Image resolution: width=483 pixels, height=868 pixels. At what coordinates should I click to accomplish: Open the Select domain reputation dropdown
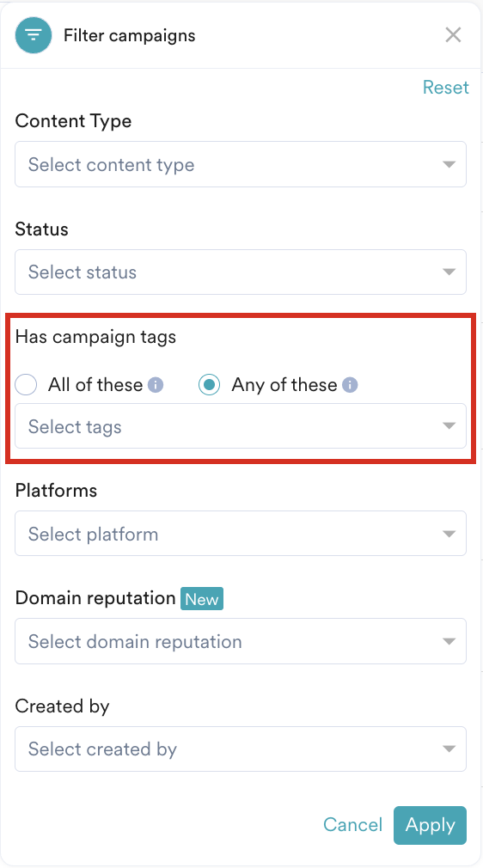coord(241,641)
